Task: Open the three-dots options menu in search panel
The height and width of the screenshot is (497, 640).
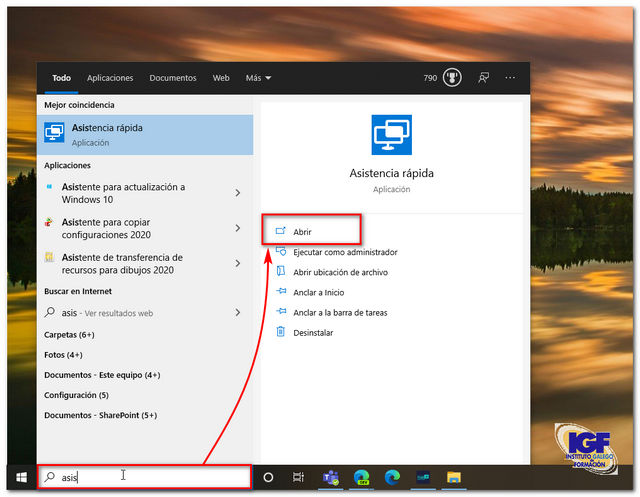Action: click(511, 77)
